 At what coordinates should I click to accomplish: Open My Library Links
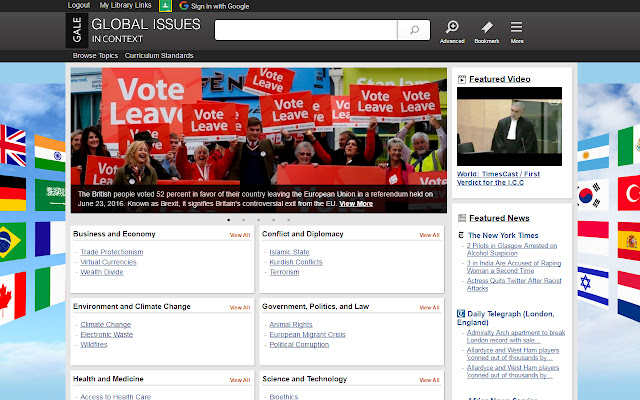point(125,5)
